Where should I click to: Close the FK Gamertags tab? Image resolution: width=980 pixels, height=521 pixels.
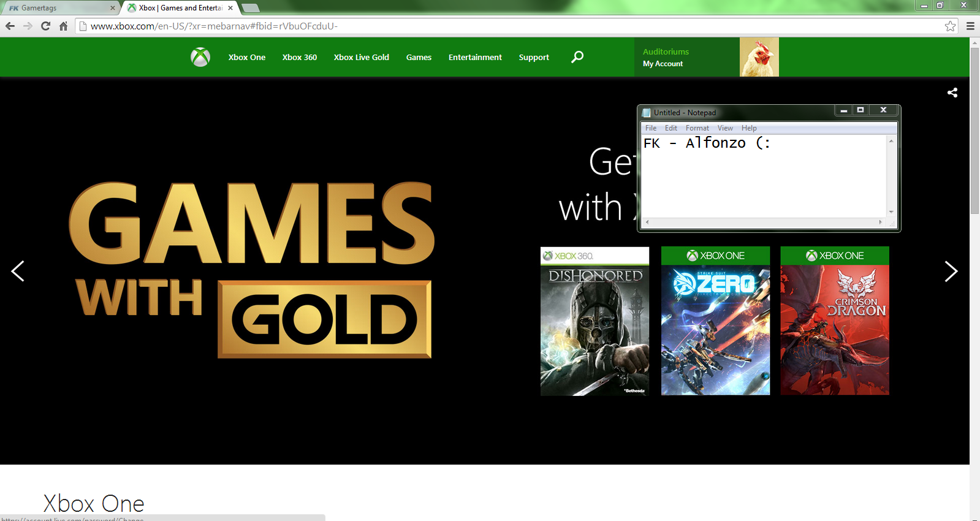coord(112,8)
